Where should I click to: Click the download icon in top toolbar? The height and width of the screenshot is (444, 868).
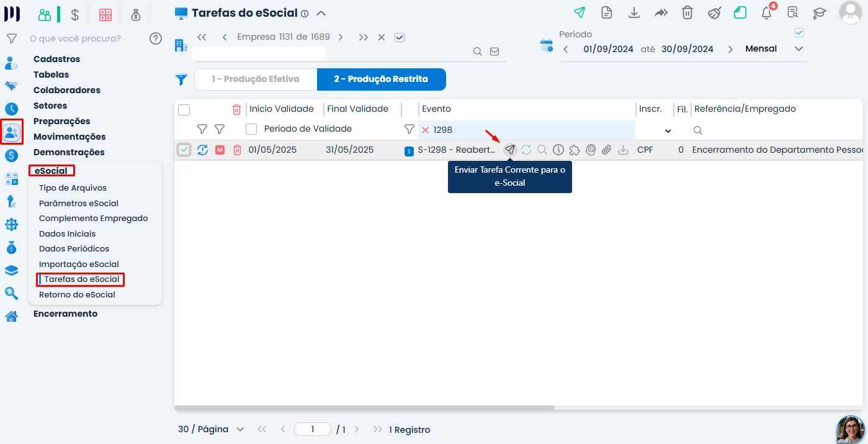(634, 12)
